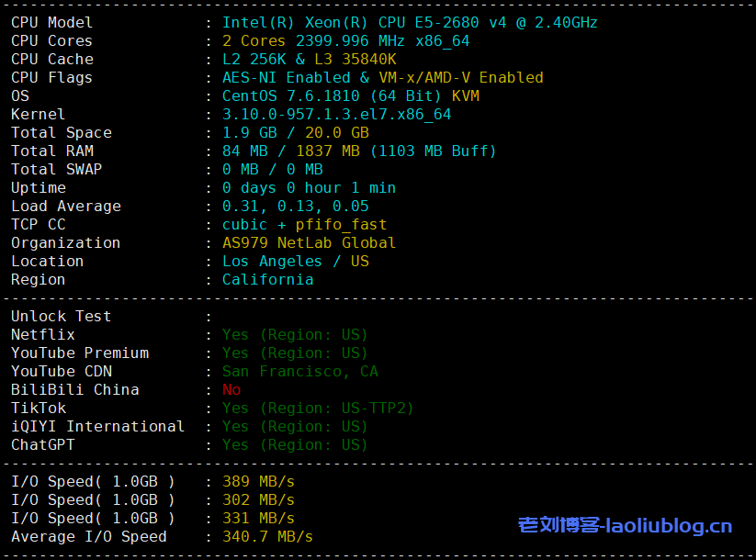756x560 pixels.
Task: Click the red BiliBili China No result
Action: [x=231, y=389]
